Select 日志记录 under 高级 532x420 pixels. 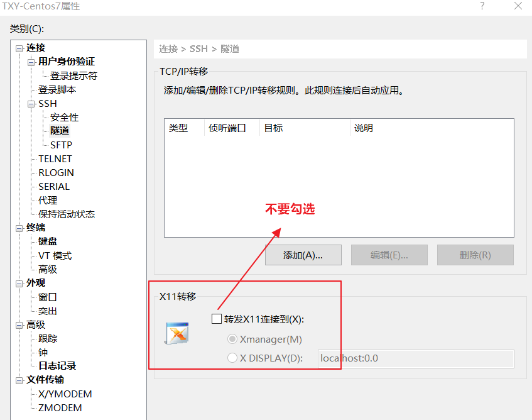pyautogui.click(x=57, y=366)
